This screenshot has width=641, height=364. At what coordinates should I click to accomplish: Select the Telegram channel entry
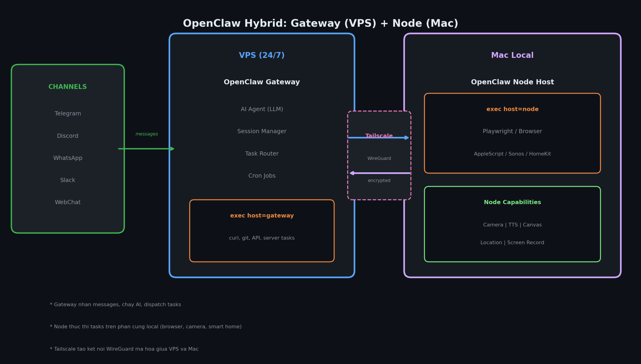[x=68, y=113]
